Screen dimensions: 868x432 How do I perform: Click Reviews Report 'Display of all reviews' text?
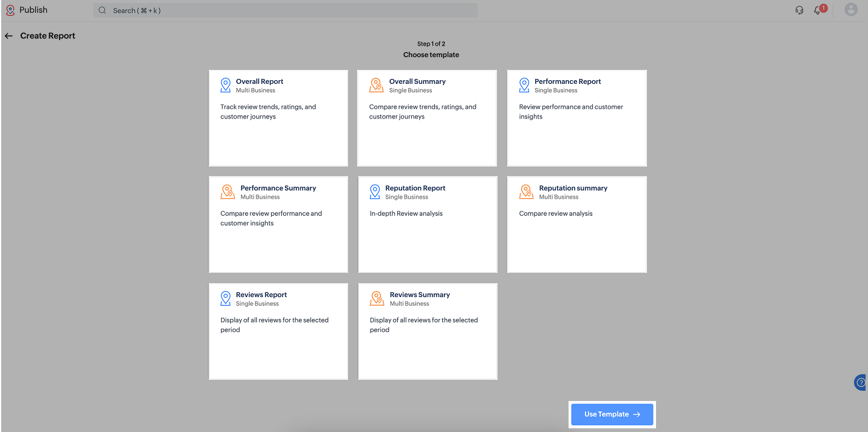pos(275,325)
